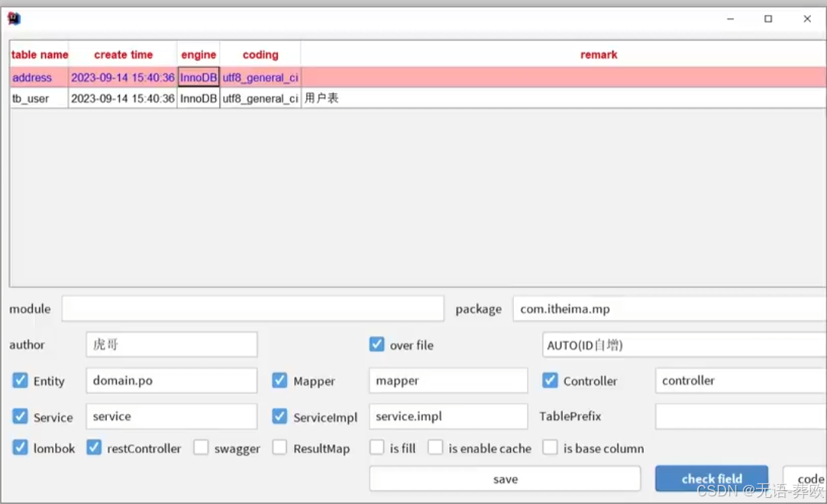Enable the "is enable cache" option
This screenshot has height=504, width=827.
pyautogui.click(x=435, y=448)
